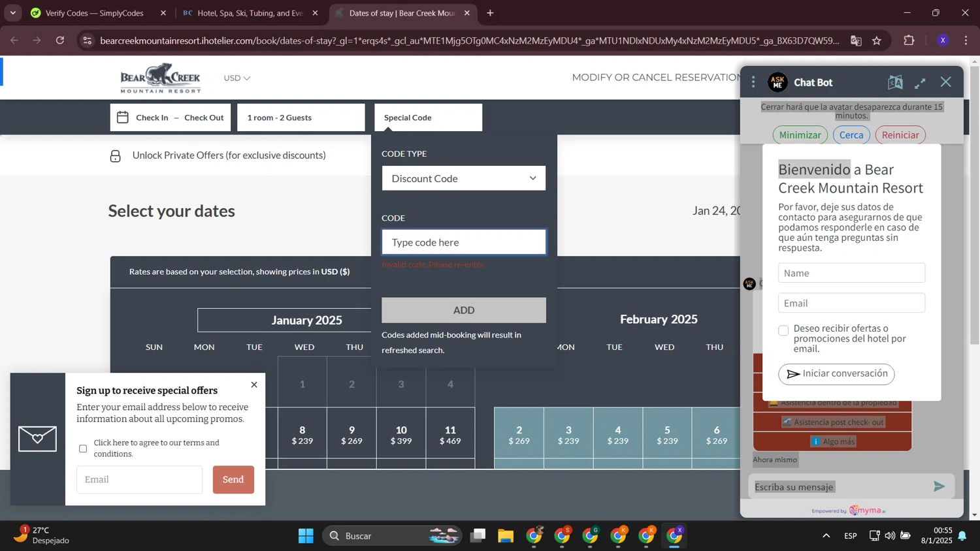The width and height of the screenshot is (980, 551).
Task: Open Task View from taskbar
Action: pos(478,536)
